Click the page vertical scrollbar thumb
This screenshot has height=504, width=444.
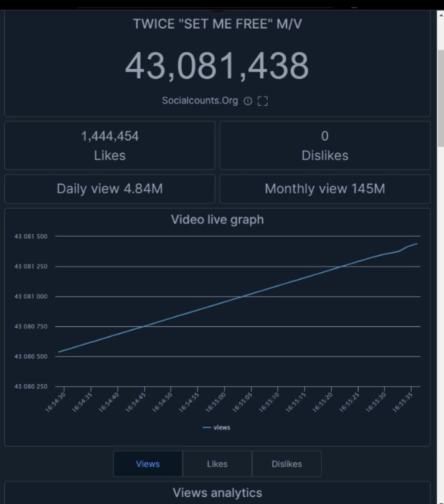point(440,98)
